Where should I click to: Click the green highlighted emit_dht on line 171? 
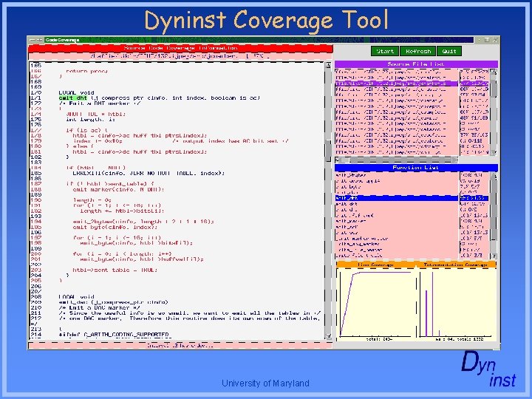pos(72,98)
